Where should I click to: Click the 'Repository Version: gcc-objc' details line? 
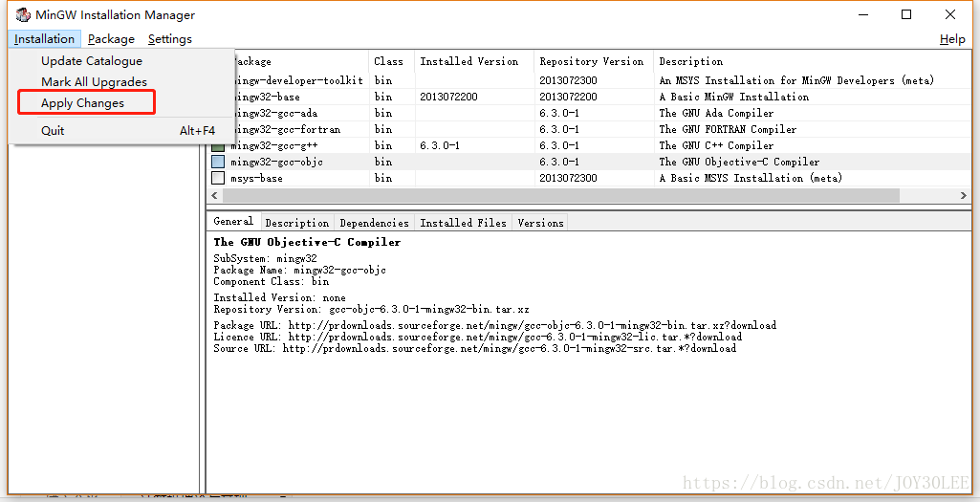tap(371, 310)
